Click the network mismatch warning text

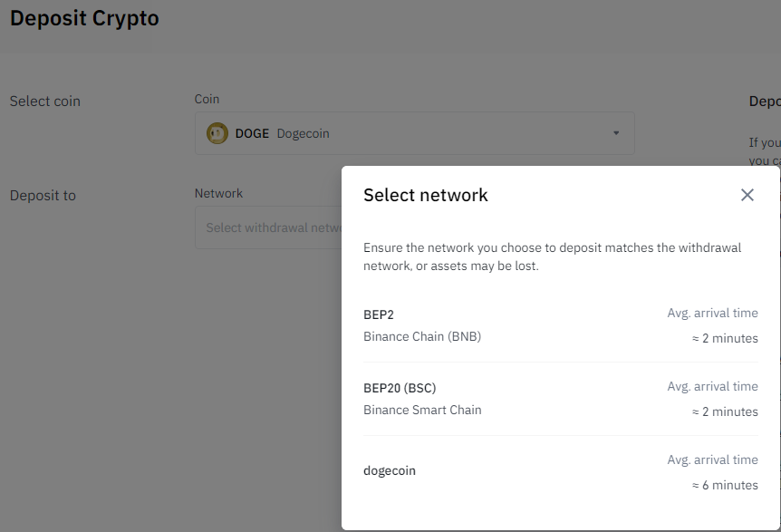[x=552, y=256]
